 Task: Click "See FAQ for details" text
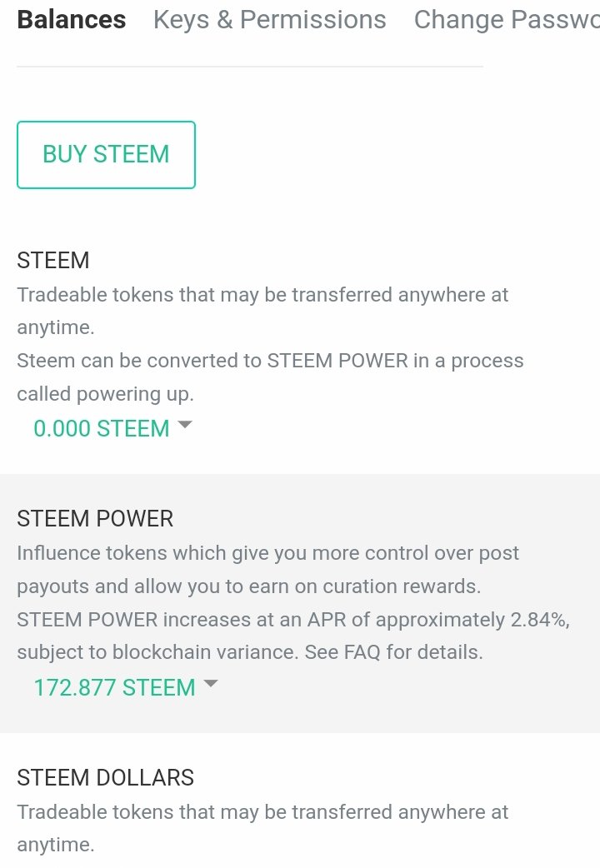(393, 652)
